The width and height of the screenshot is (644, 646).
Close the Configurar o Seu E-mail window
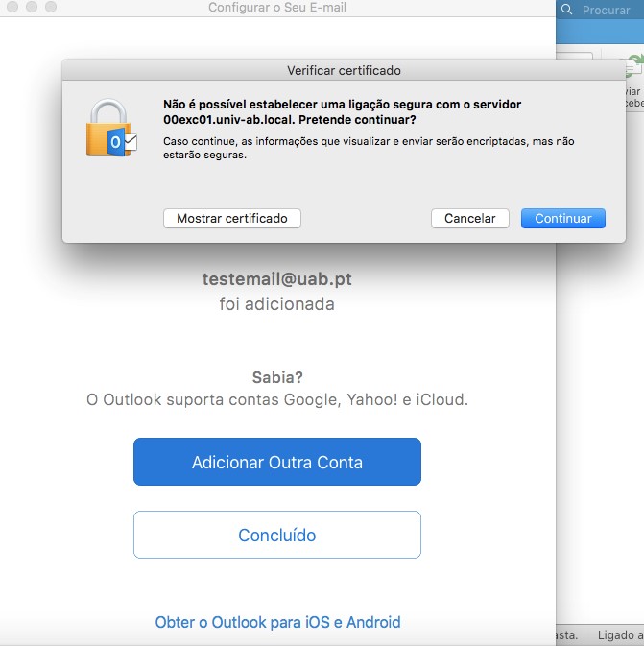click(x=12, y=8)
